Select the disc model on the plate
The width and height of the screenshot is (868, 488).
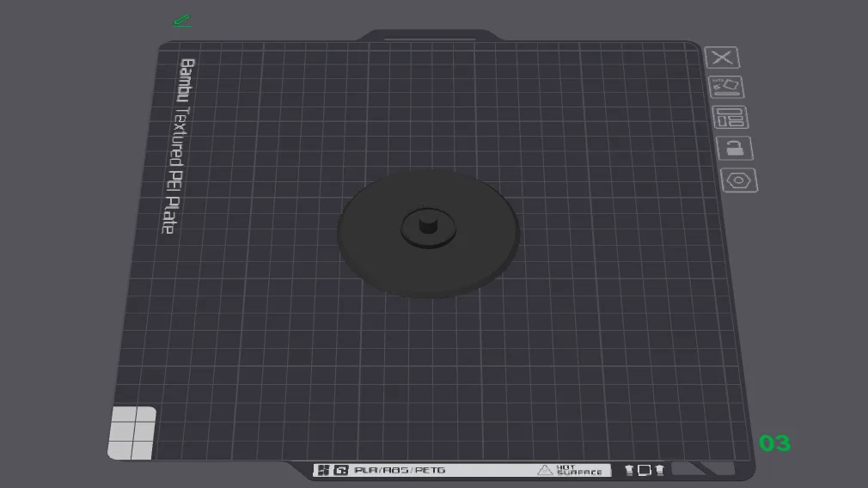click(x=428, y=234)
